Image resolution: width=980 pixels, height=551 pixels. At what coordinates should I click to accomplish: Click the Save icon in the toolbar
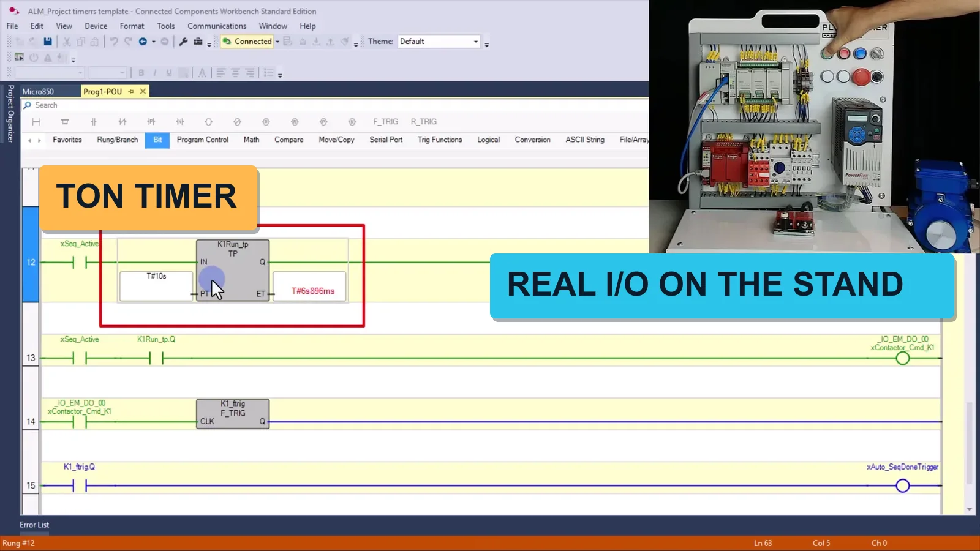tap(48, 42)
